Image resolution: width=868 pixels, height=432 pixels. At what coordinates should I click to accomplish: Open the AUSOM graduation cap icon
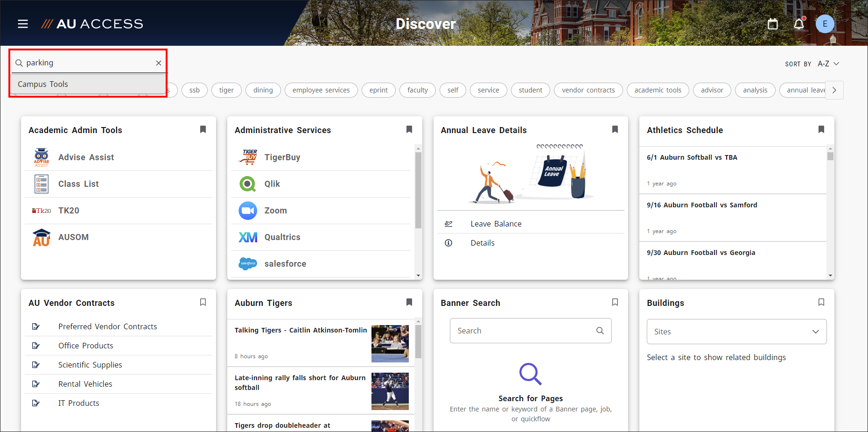pyautogui.click(x=42, y=237)
